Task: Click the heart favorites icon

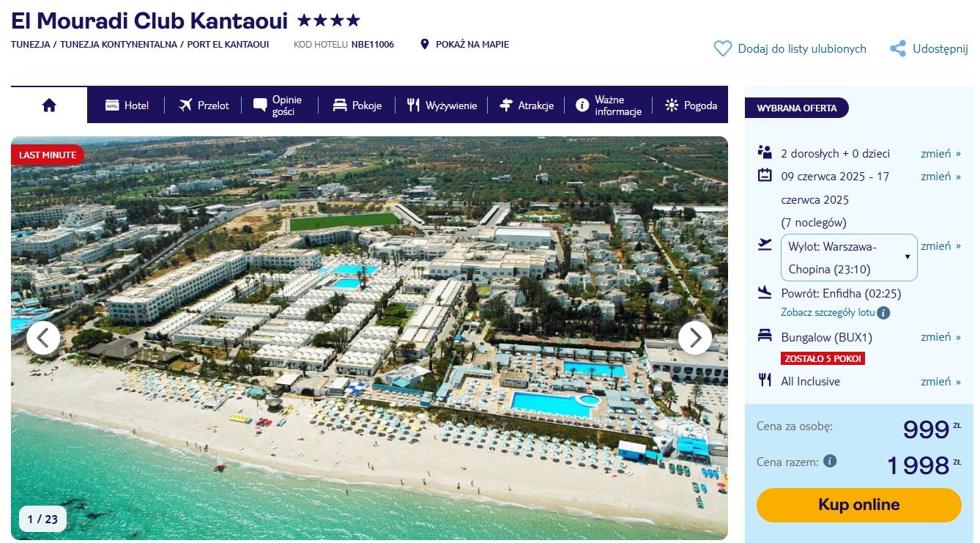Action: point(723,49)
